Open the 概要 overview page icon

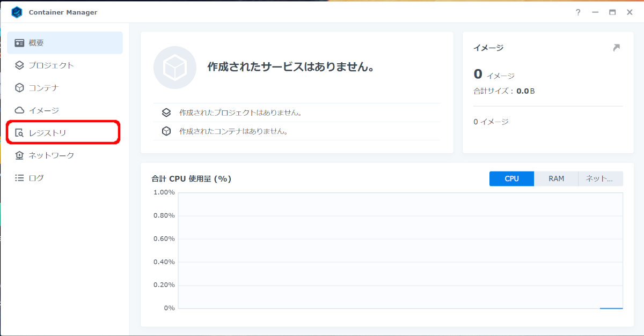click(x=19, y=43)
